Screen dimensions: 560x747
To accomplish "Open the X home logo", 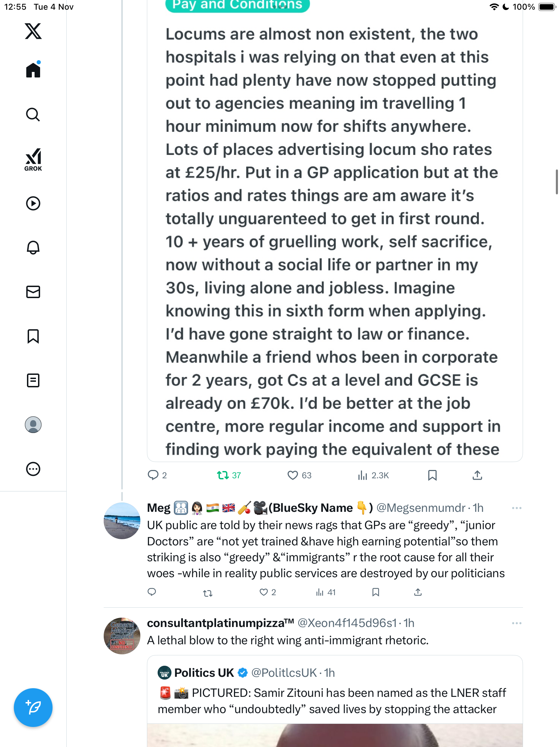I will 33,31.
